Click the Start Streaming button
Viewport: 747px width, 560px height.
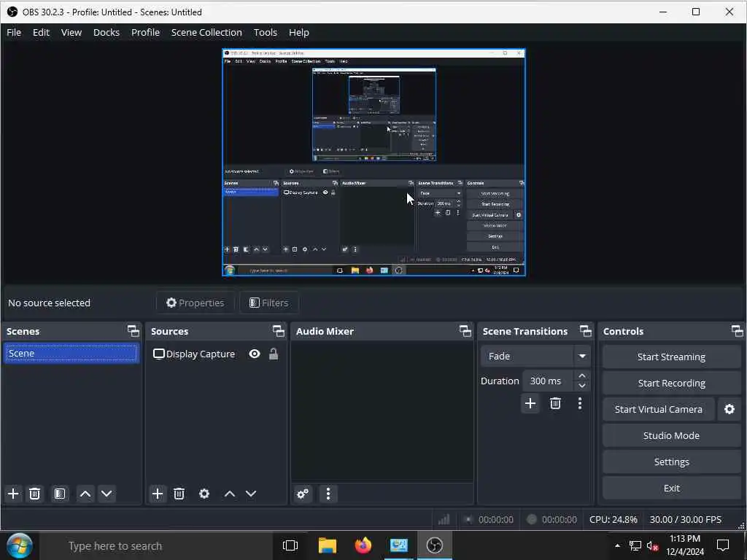pyautogui.click(x=671, y=357)
